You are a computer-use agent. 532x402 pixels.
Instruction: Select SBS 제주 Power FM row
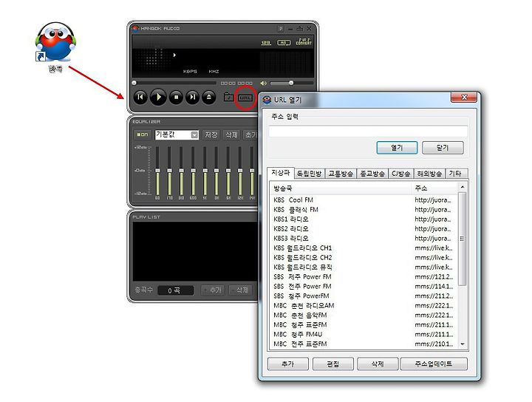coord(364,276)
